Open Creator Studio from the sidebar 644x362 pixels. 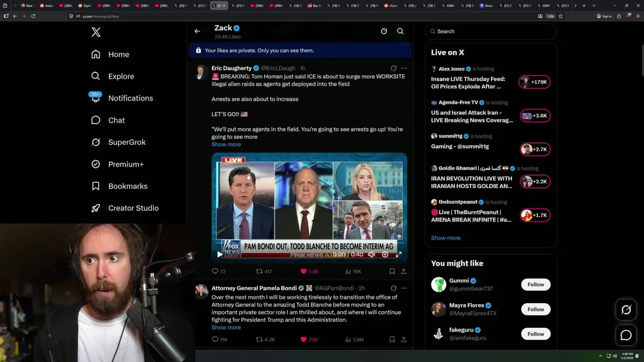point(125,208)
